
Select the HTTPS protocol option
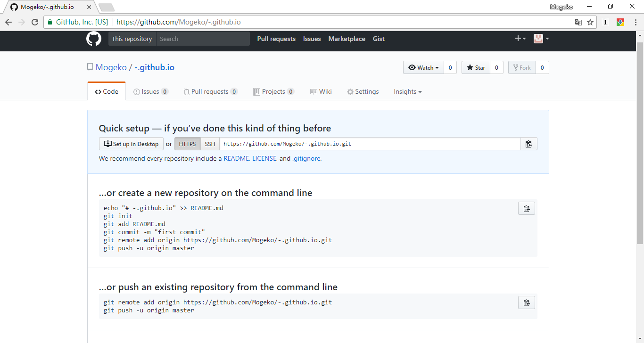coord(187,144)
